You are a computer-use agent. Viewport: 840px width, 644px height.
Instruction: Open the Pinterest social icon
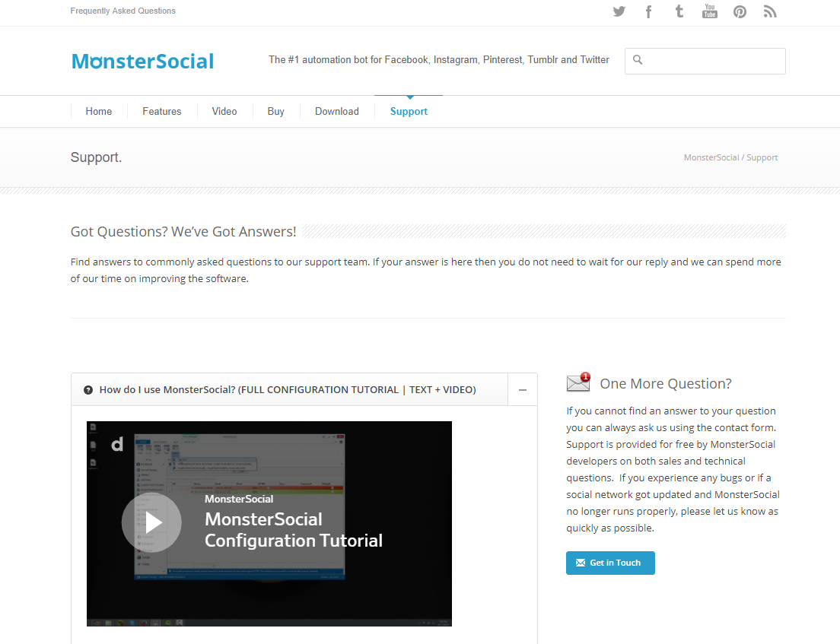click(x=740, y=11)
